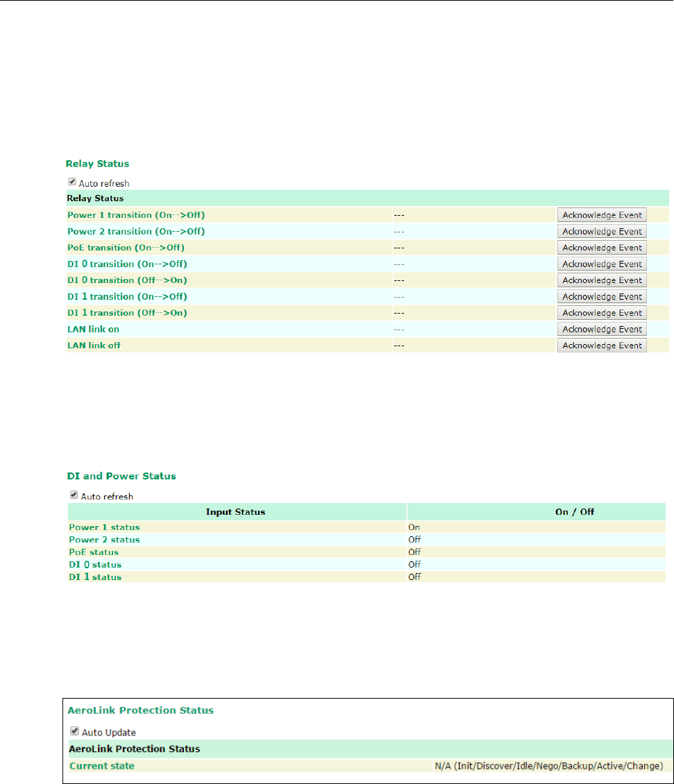The width and height of the screenshot is (674, 784).
Task: Select the 'Power 2 transition (On-->Off)' label
Action: coord(136,232)
